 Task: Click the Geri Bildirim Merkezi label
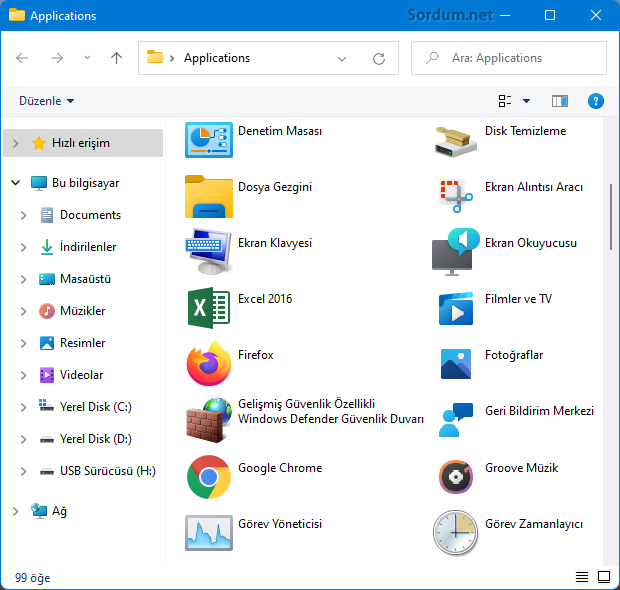pos(539,411)
